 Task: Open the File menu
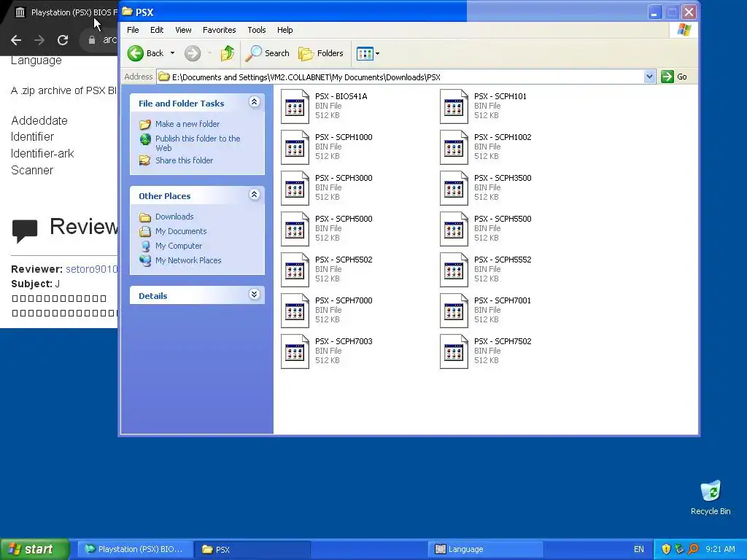[133, 30]
